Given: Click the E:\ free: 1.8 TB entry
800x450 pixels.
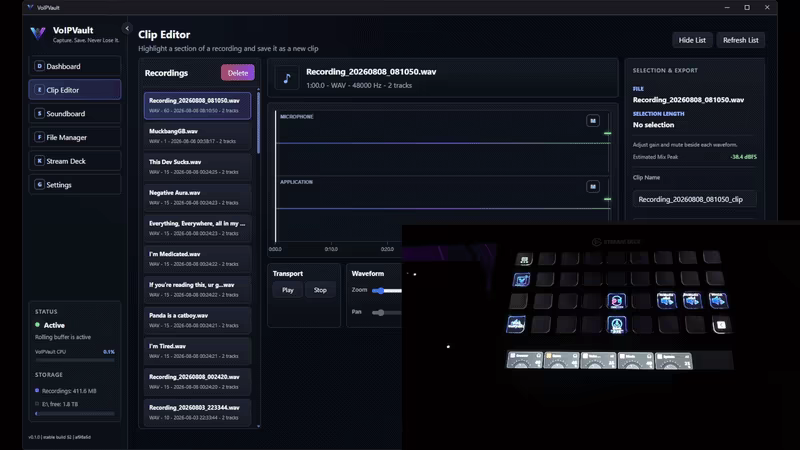Looking at the screenshot, I should tap(57, 404).
